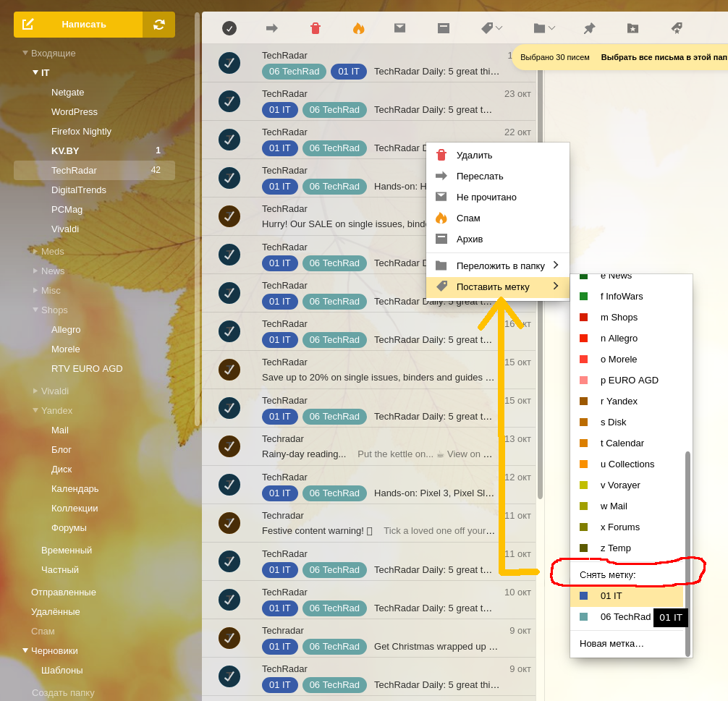The image size is (728, 701).
Task: Click the 06 TechRad tag on first message
Action: pos(294,72)
